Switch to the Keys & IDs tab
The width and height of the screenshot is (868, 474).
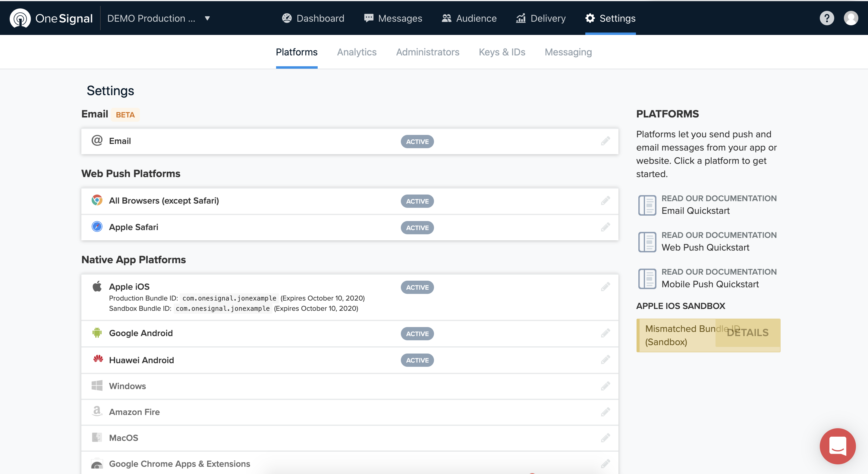[502, 52]
